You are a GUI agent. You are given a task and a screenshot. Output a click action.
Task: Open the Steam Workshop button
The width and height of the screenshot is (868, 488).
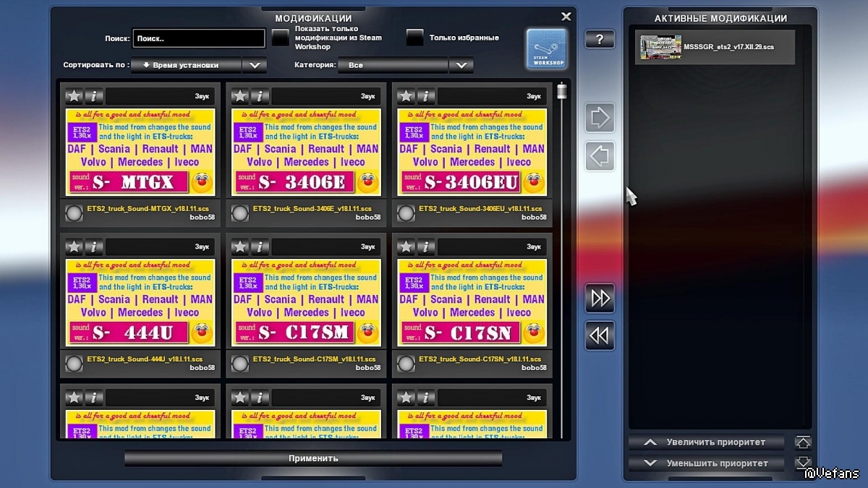546,48
